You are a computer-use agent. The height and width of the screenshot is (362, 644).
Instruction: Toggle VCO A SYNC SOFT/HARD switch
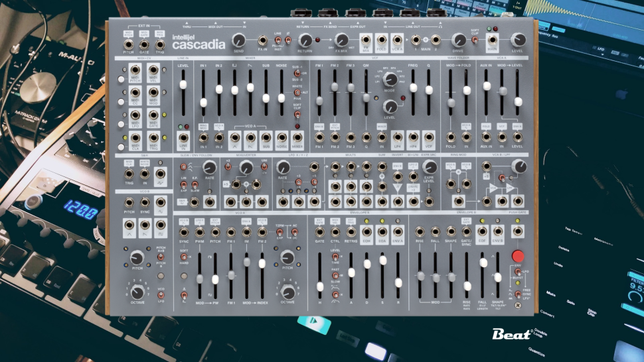(184, 256)
